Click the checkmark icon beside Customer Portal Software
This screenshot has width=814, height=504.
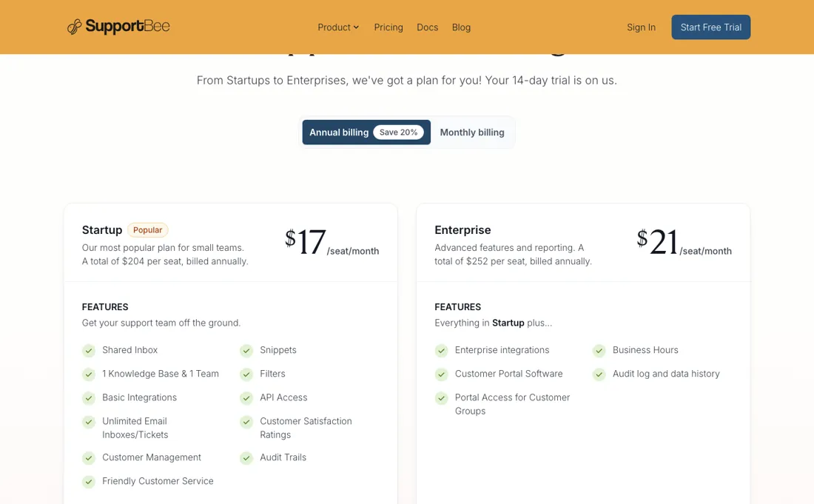pyautogui.click(x=441, y=374)
